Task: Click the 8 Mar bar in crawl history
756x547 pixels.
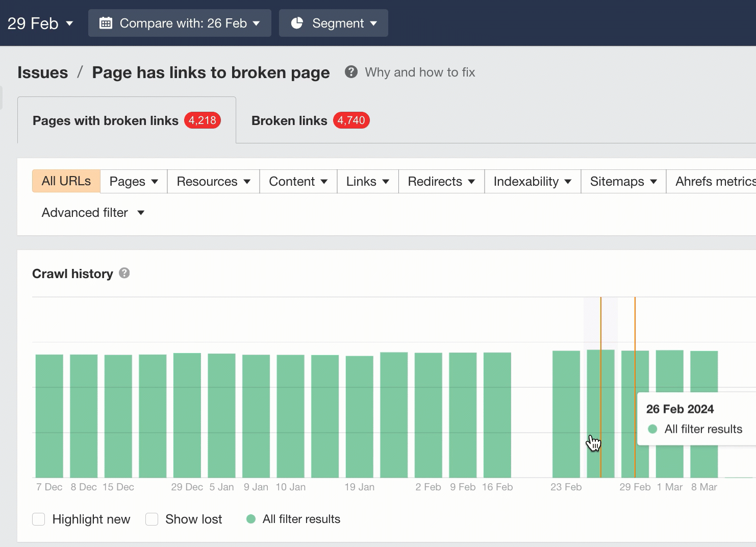Action: [x=703, y=413]
